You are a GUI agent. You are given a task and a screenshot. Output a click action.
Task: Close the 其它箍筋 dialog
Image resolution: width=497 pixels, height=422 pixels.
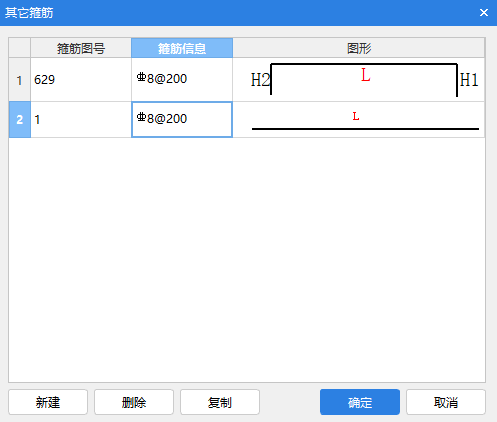click(484, 13)
